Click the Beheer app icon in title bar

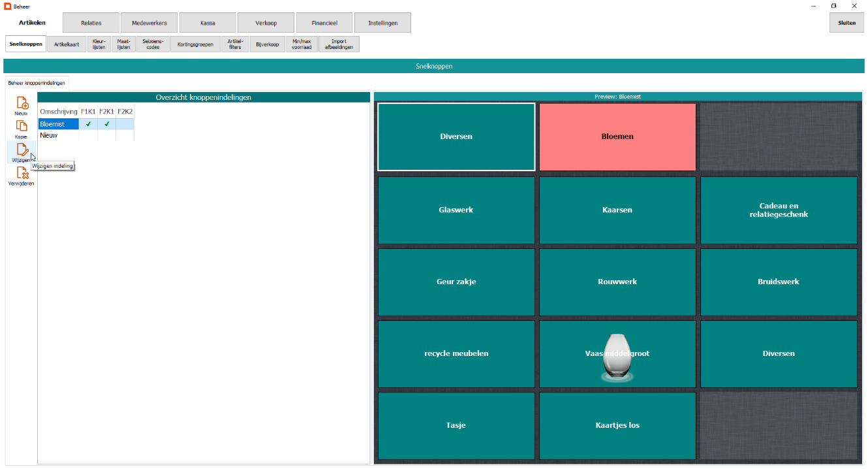8,6
